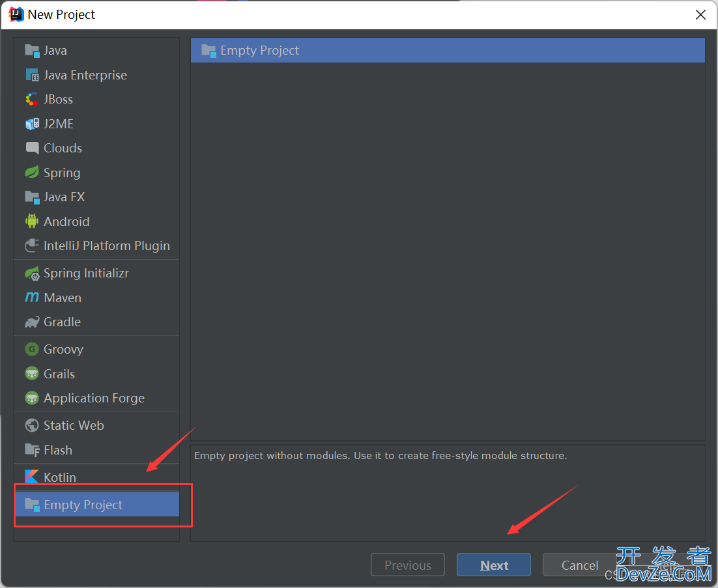
Task: Click the Cancel button
Action: click(580, 565)
